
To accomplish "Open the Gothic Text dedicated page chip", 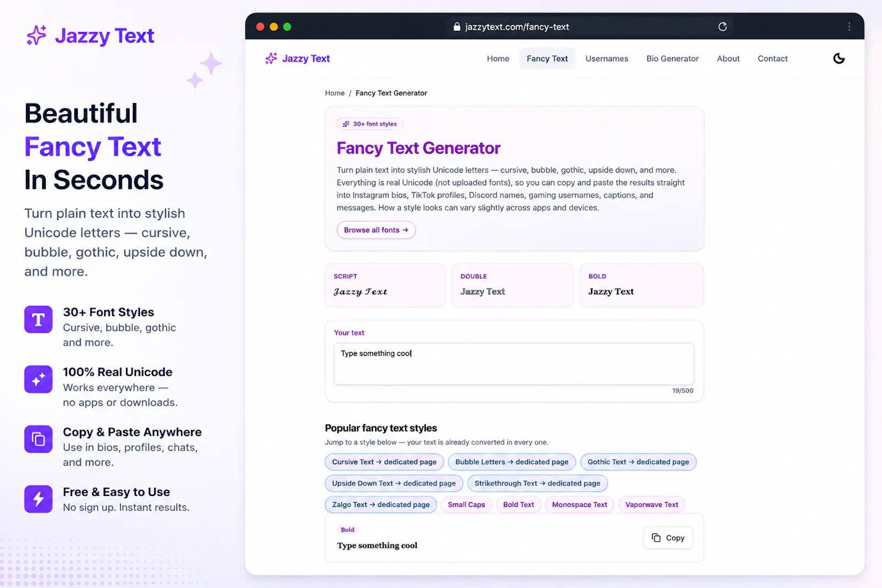I will [x=638, y=462].
